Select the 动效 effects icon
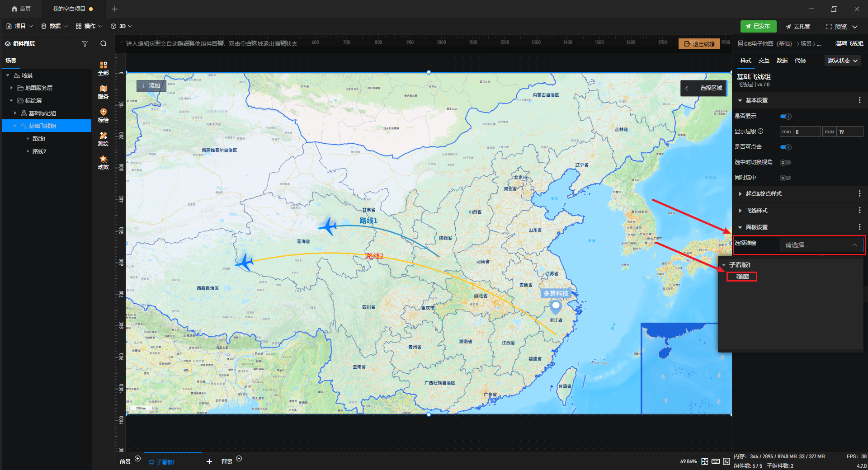Viewport: 868px width, 470px height. pos(103,162)
